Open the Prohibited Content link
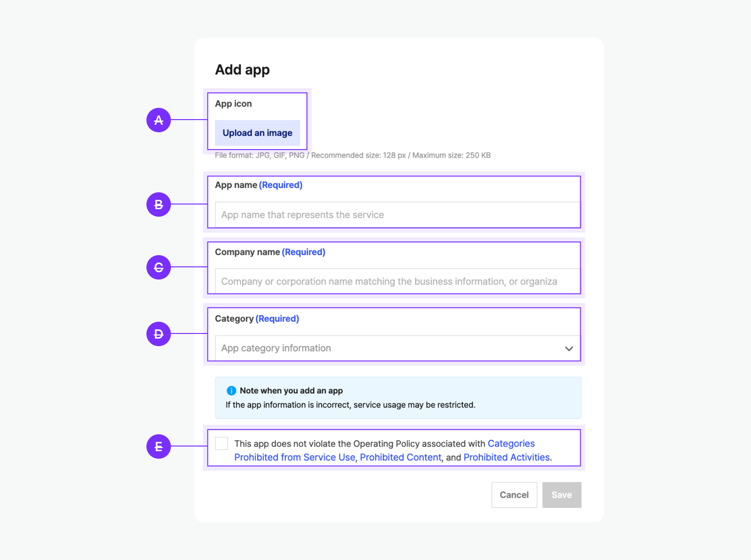 [x=400, y=457]
